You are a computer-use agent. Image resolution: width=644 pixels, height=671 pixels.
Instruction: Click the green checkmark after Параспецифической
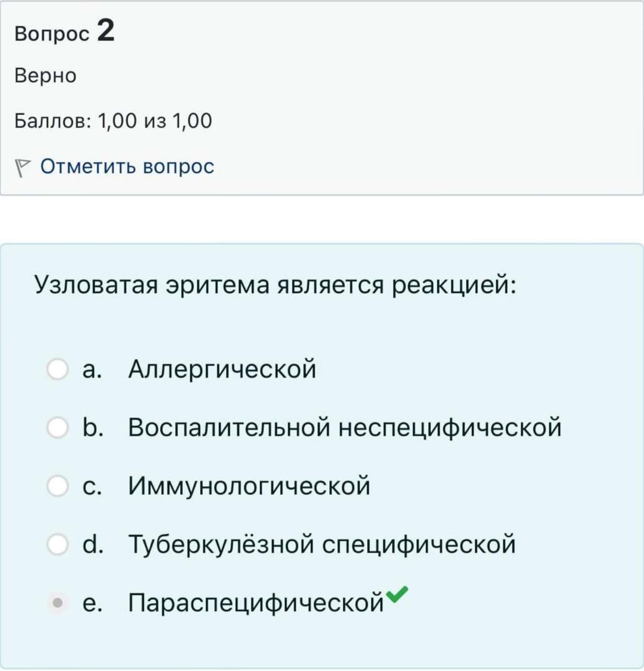click(x=397, y=594)
